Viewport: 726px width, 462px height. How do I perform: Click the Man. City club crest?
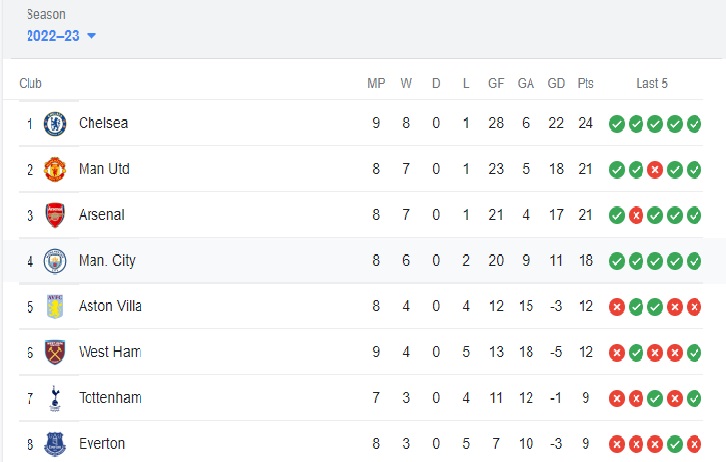(x=55, y=261)
